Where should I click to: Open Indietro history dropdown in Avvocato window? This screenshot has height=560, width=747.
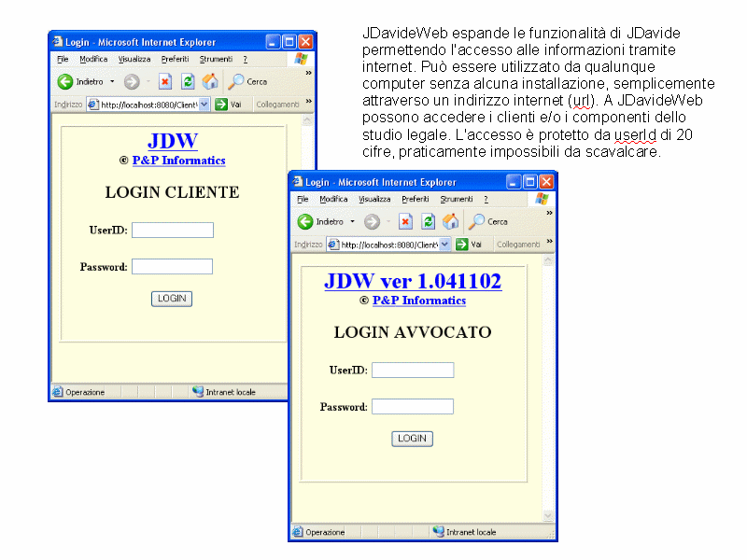353,222
